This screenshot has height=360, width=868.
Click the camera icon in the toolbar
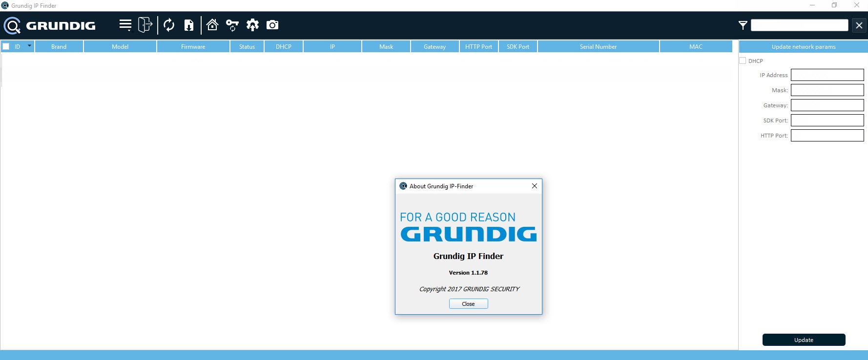point(272,25)
